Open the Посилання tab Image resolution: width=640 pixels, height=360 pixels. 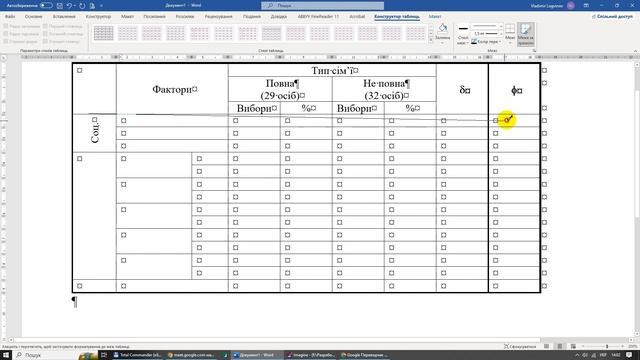pos(154,17)
